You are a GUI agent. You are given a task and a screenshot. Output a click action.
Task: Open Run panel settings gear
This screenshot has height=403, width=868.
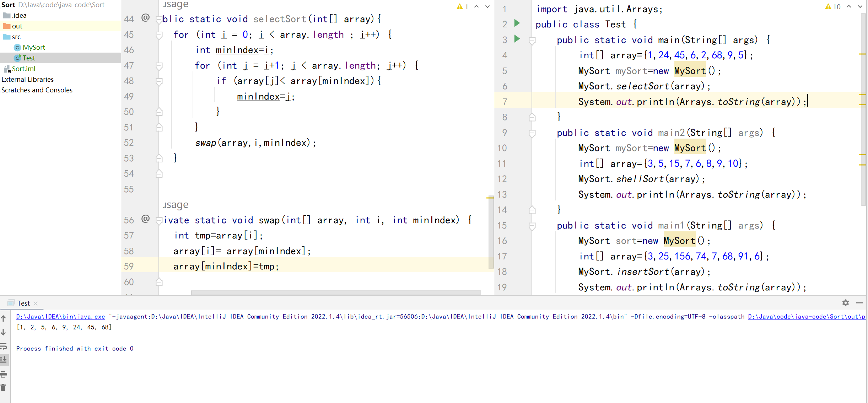tap(845, 303)
